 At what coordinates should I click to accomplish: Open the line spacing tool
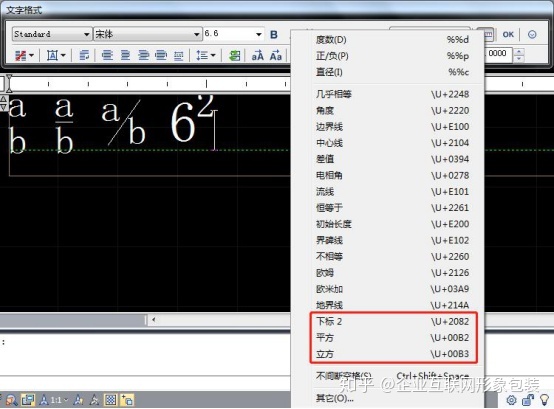202,55
